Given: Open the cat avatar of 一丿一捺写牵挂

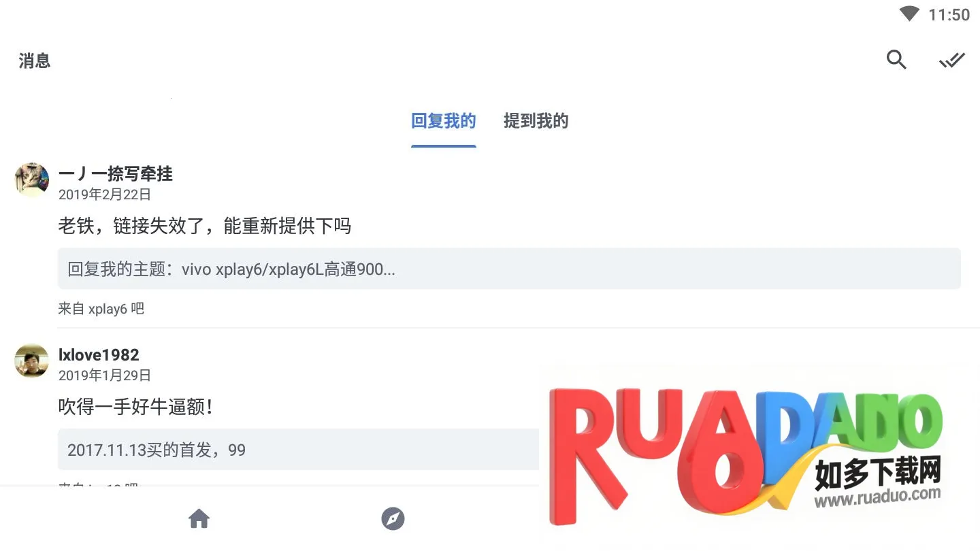Looking at the screenshot, I should (x=32, y=180).
